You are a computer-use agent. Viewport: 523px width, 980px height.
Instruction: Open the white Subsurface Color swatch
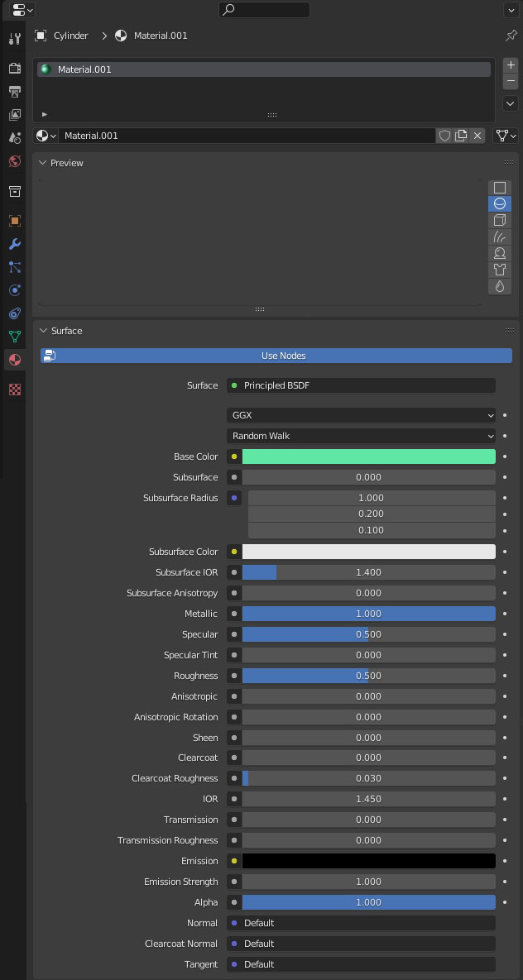pos(368,552)
